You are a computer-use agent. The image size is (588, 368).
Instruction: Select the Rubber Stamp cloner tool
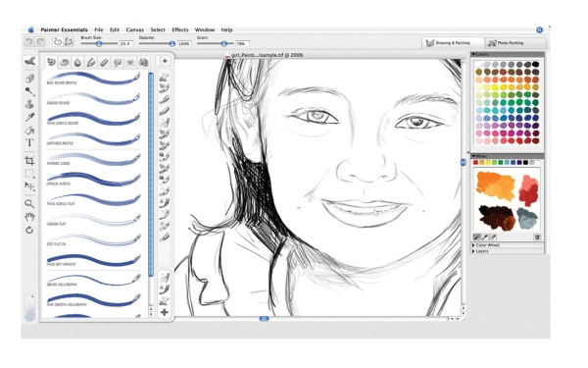(x=29, y=104)
